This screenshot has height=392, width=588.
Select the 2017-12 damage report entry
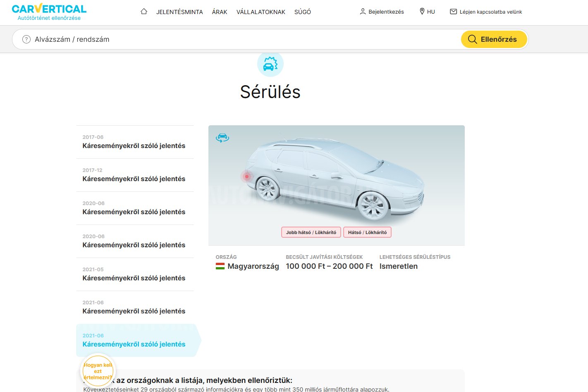pos(134,175)
